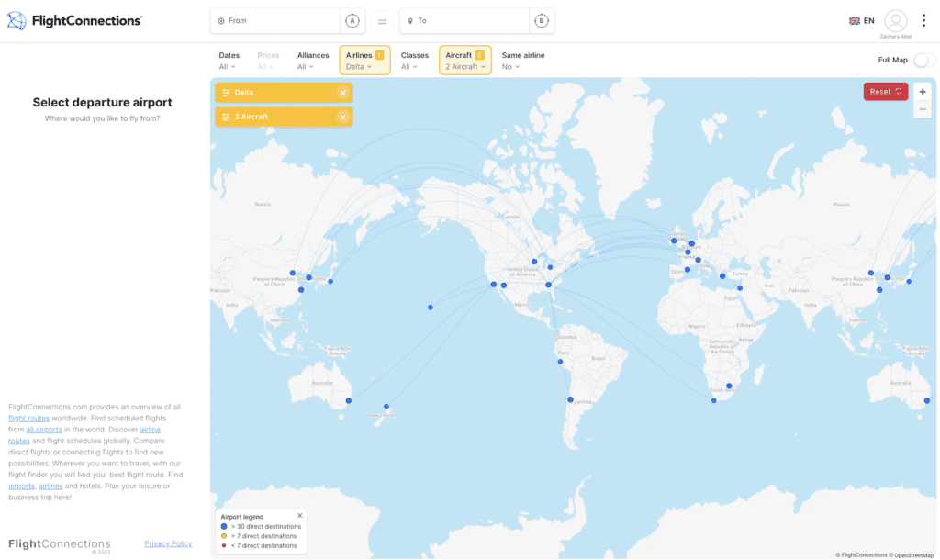Viewport: 940px width, 560px height.
Task: Click the airport A marker icon
Action: pos(352,21)
